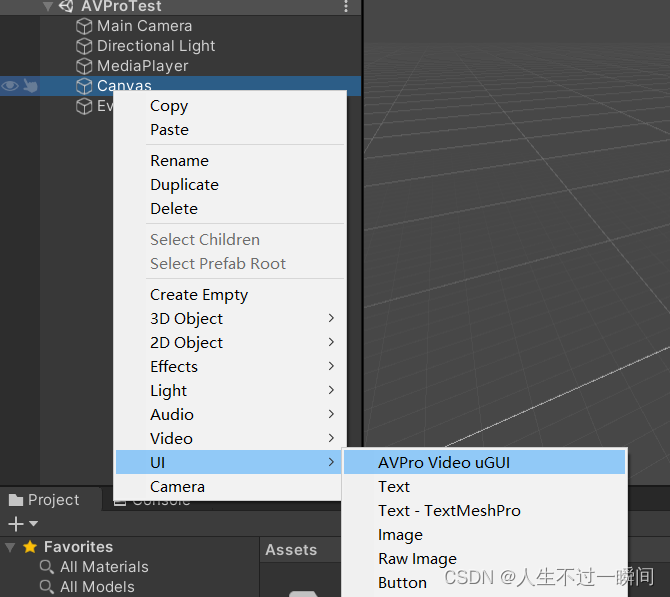Open All Models saved search

97,587
